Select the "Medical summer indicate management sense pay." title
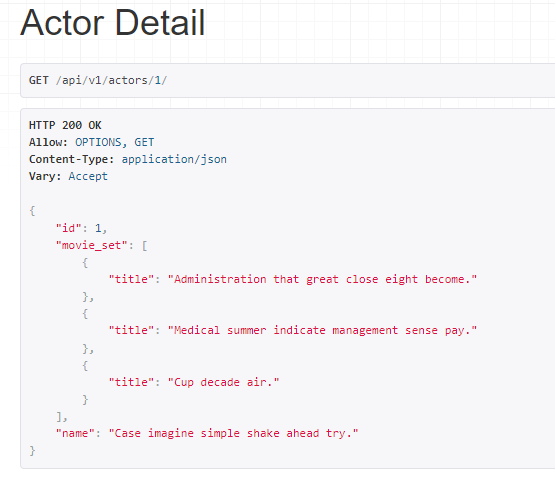 322,330
